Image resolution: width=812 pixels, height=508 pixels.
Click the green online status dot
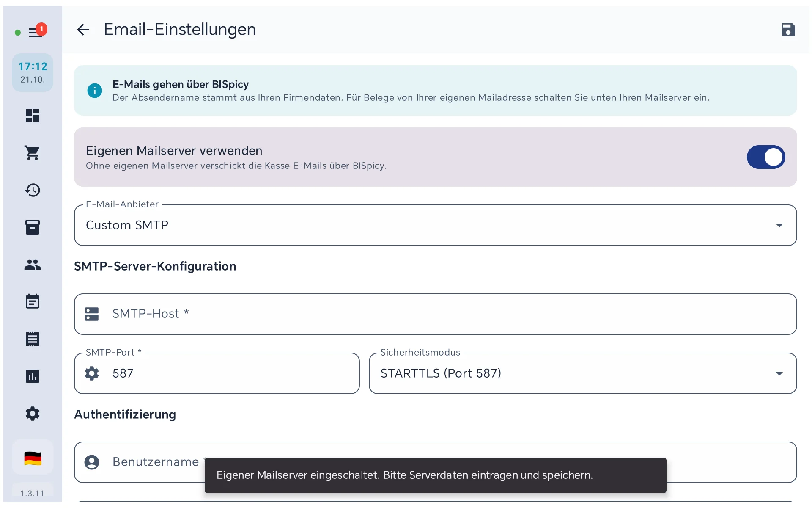pyautogui.click(x=18, y=33)
